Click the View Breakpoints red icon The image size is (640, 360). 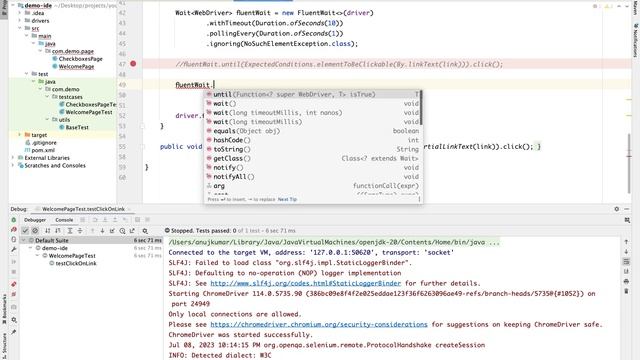13,284
